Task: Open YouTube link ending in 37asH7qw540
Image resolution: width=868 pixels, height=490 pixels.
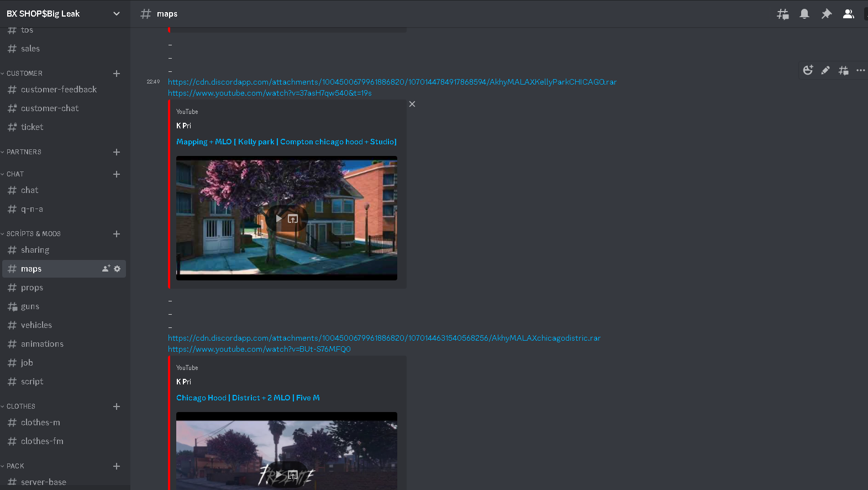Action: point(270,93)
